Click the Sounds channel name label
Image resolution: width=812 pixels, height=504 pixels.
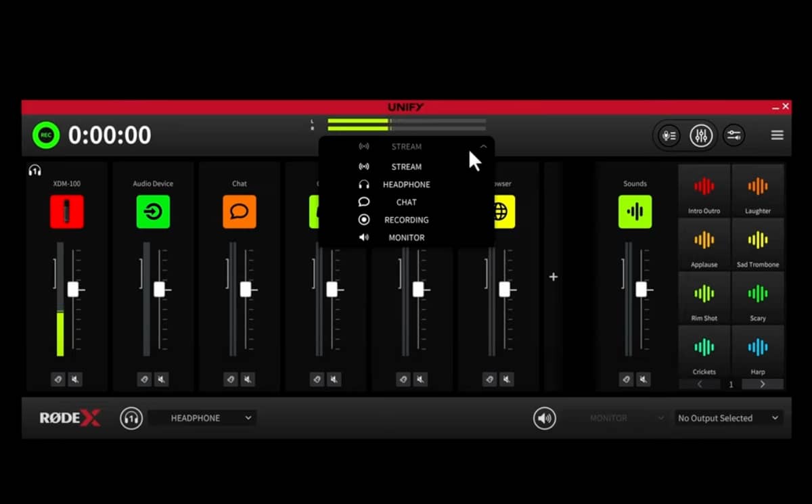(x=635, y=183)
